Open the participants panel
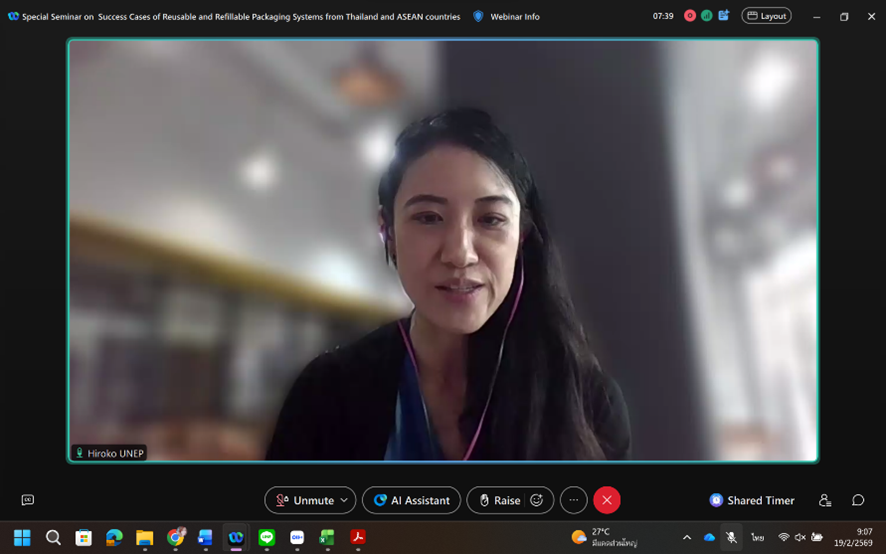 825,500
